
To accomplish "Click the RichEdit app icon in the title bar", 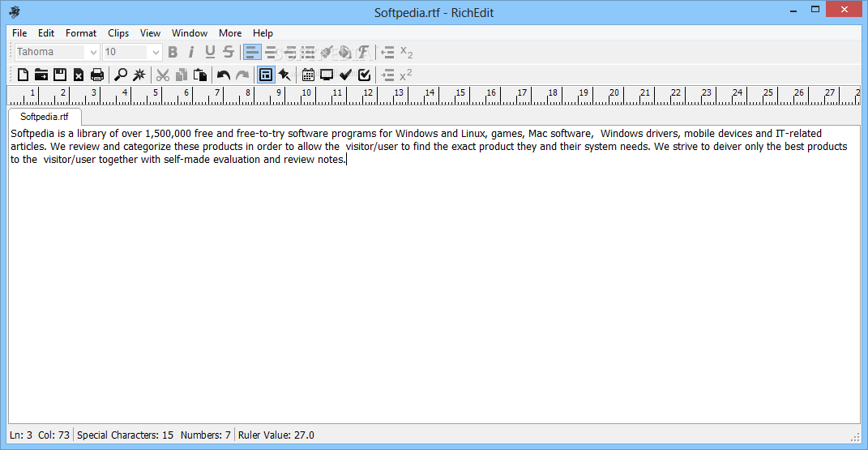I will point(15,12).
